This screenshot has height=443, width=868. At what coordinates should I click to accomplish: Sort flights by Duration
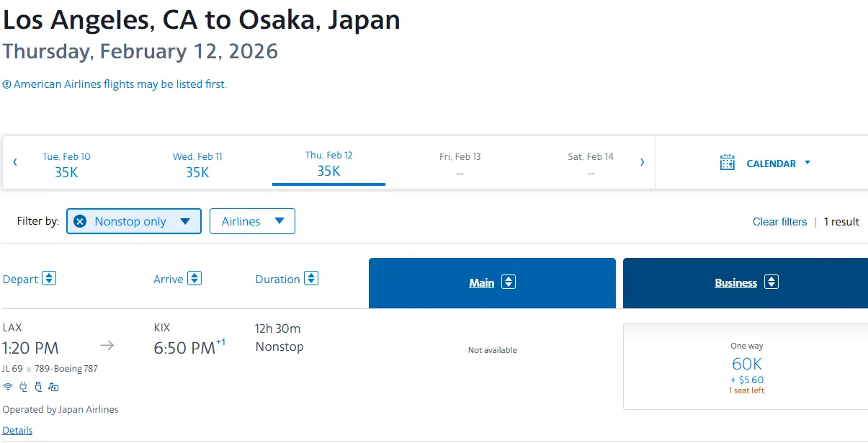click(x=311, y=278)
